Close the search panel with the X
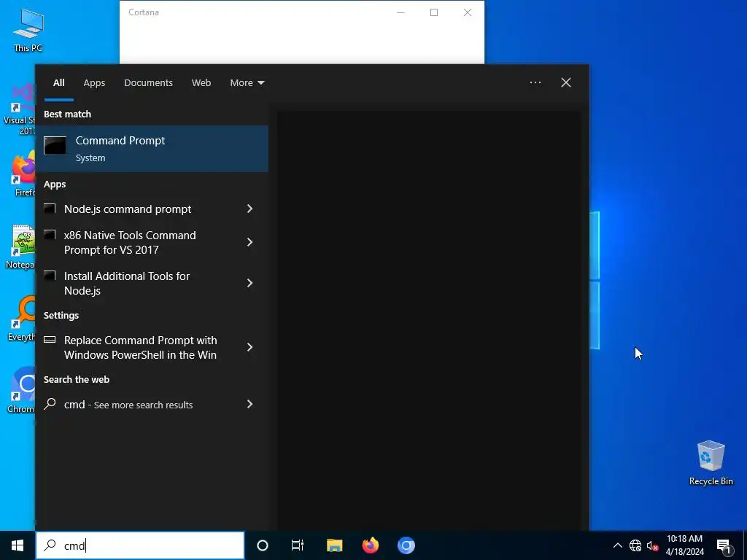Viewport: 747px width, 560px height. click(565, 82)
